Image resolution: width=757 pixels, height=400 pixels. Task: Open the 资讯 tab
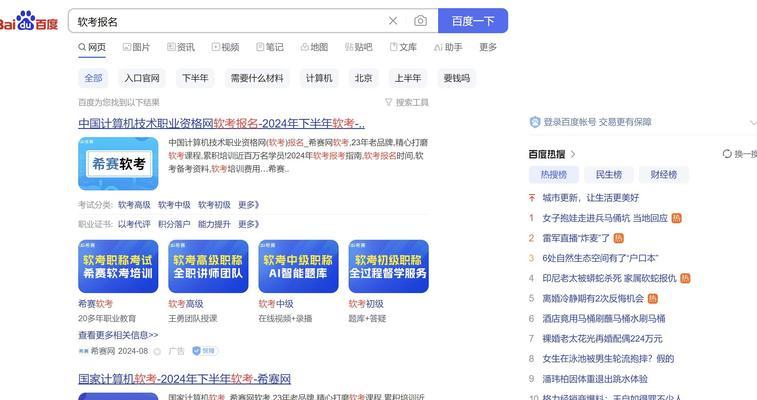[181, 47]
